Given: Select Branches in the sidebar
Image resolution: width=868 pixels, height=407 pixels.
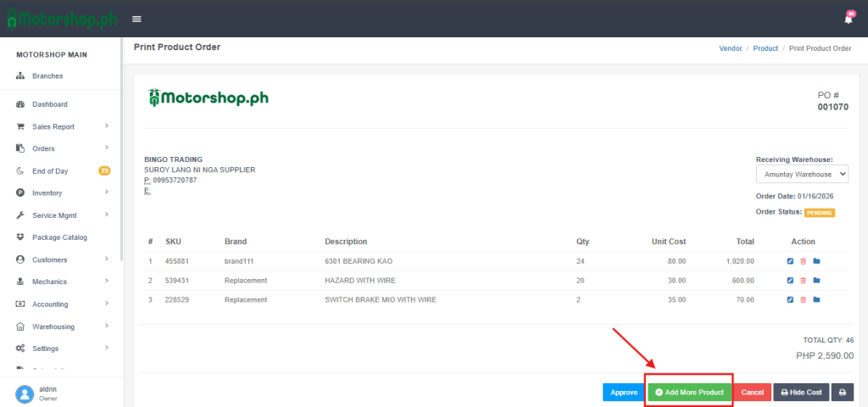Looking at the screenshot, I should click(x=47, y=76).
